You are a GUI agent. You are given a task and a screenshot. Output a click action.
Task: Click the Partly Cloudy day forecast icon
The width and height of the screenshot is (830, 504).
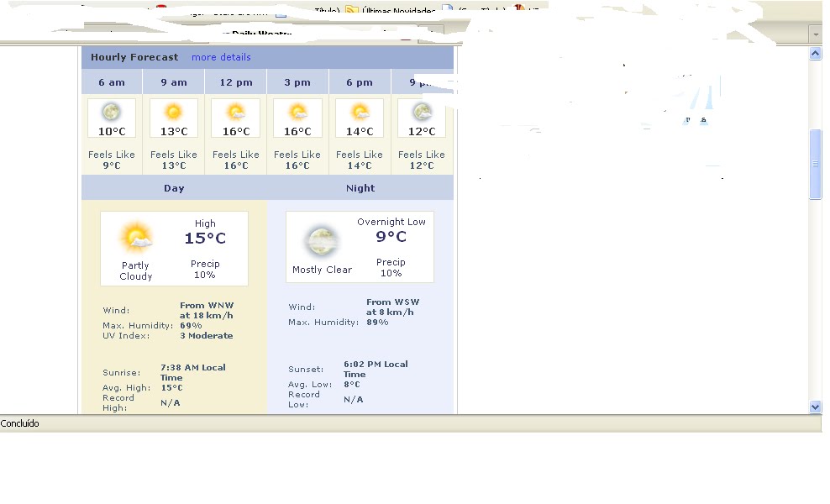[136, 237]
